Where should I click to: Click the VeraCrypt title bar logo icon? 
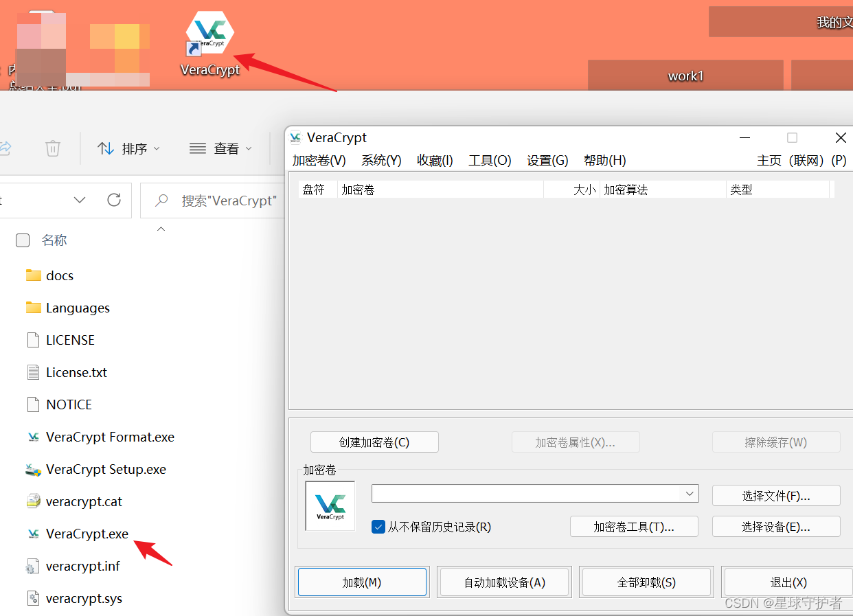tap(295, 137)
